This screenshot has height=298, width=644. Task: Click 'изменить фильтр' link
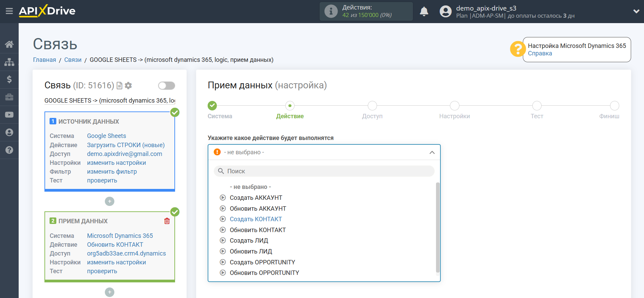click(x=112, y=172)
